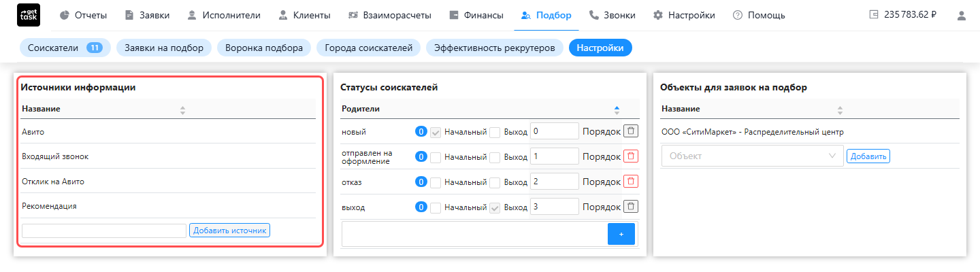Delete the 'отправлен на оформление' status
Image resolution: width=980 pixels, height=272 pixels.
tap(631, 156)
